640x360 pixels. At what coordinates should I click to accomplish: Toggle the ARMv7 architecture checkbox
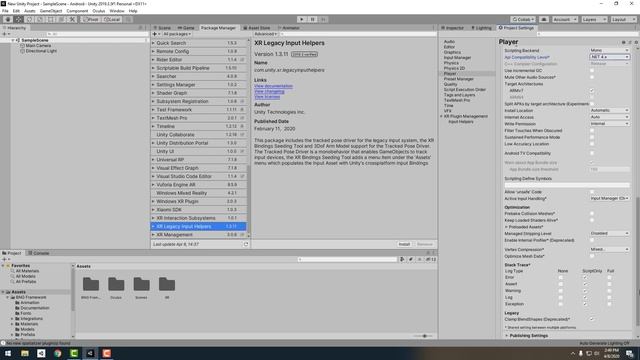pos(592,91)
